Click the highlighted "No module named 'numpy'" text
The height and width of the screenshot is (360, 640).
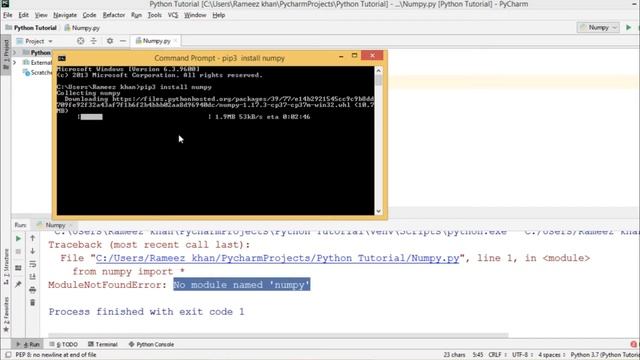pos(242,284)
